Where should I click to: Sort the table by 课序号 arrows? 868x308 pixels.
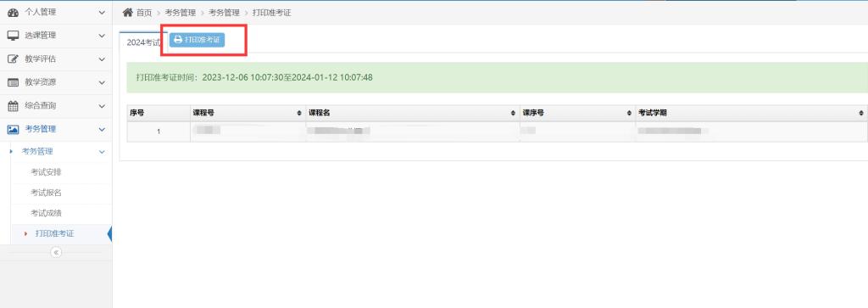click(x=630, y=113)
